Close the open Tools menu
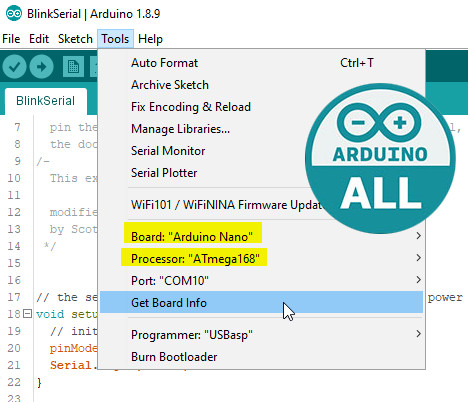This screenshot has height=402, width=468. tap(115, 39)
